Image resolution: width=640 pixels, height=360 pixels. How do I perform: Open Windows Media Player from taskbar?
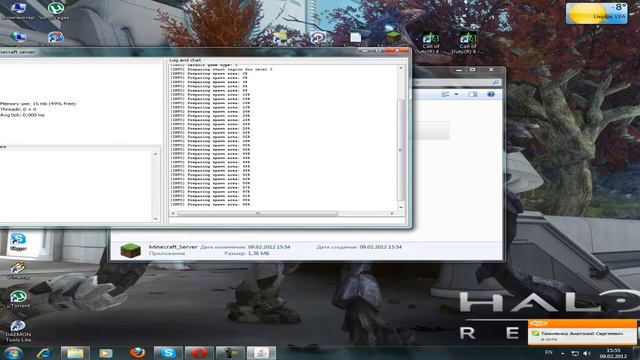[x=106, y=353]
